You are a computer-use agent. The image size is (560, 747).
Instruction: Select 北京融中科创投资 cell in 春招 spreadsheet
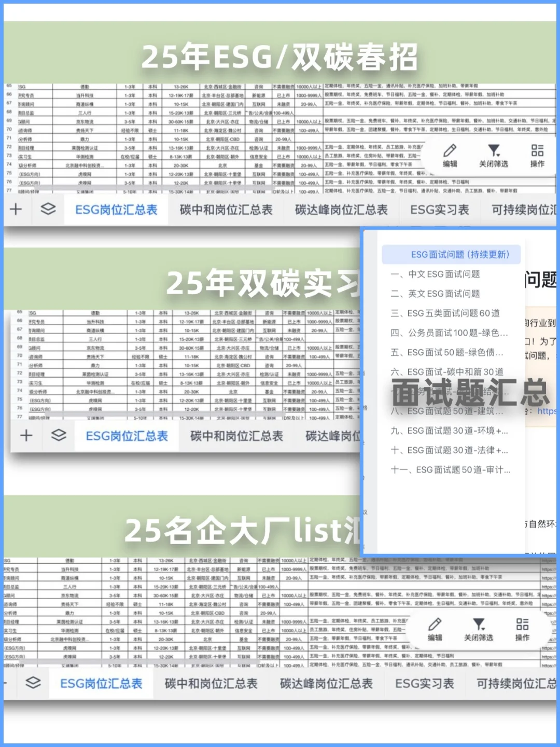pos(85,165)
